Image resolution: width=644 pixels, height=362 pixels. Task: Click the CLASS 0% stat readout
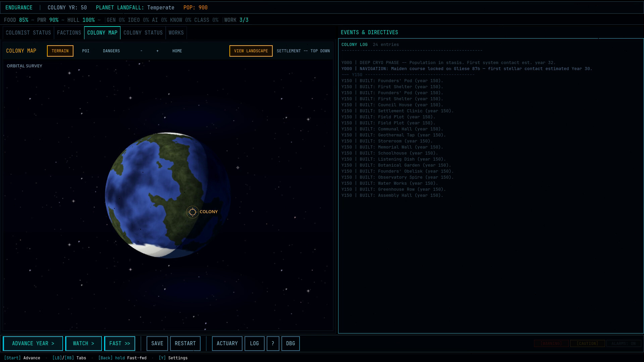(x=206, y=20)
